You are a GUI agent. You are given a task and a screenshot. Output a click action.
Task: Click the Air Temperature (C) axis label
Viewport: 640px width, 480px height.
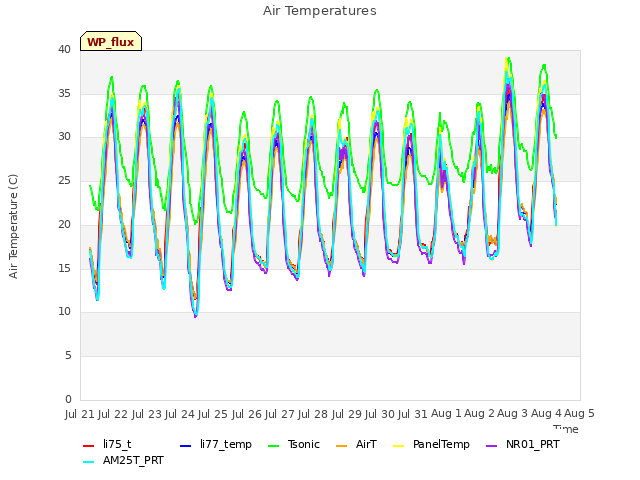(13, 227)
